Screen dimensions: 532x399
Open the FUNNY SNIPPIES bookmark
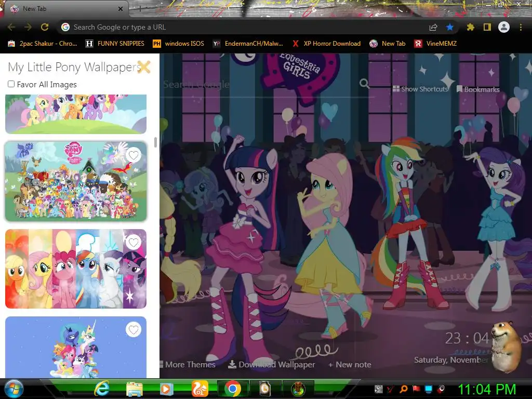115,44
